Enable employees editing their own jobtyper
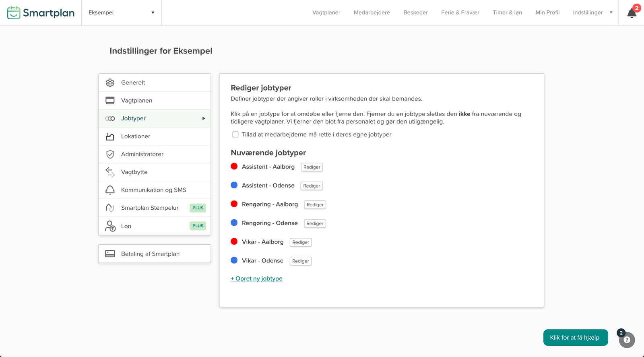This screenshot has width=644, height=357. click(235, 134)
